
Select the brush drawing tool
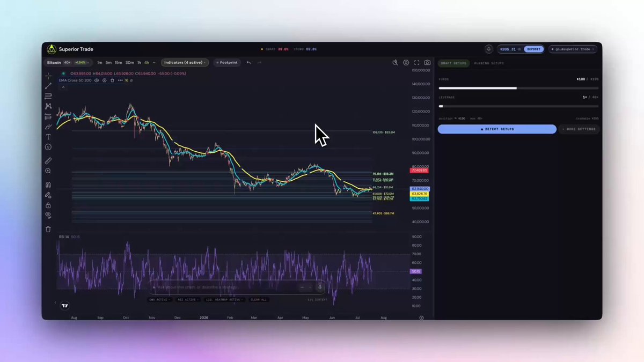(x=48, y=127)
